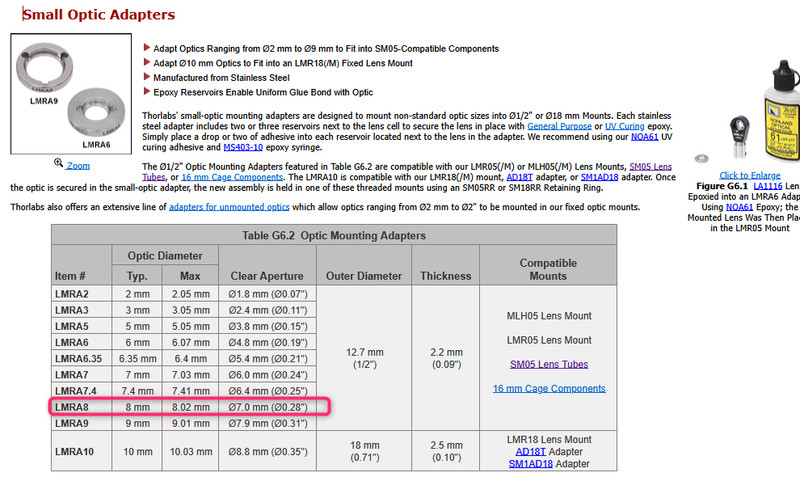Viewport: 800px width, 477px height.
Task: Open the LMRA9 and LMRA6 product thumbnail
Action: pyautogui.click(x=71, y=94)
